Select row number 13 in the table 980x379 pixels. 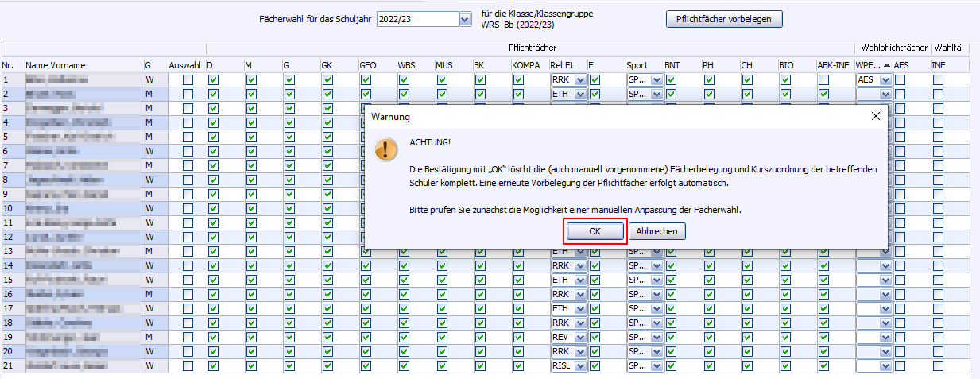click(6, 252)
